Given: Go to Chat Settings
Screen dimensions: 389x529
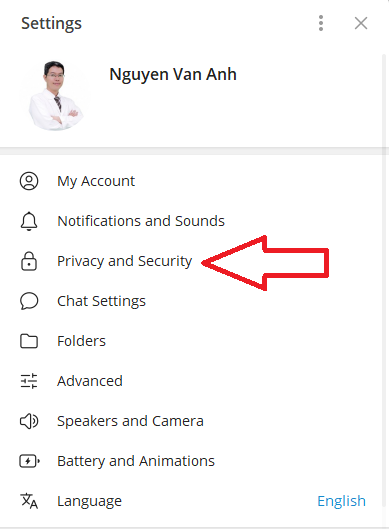Looking at the screenshot, I should click(192, 301).
